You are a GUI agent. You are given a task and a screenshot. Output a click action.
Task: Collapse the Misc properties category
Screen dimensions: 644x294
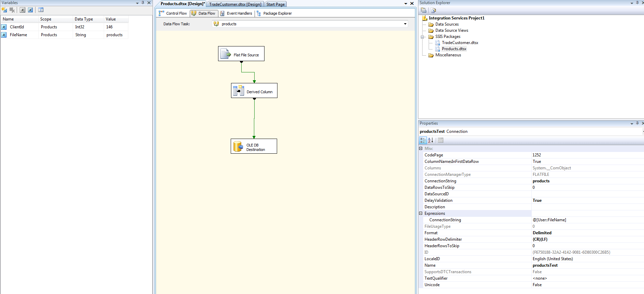click(x=421, y=149)
